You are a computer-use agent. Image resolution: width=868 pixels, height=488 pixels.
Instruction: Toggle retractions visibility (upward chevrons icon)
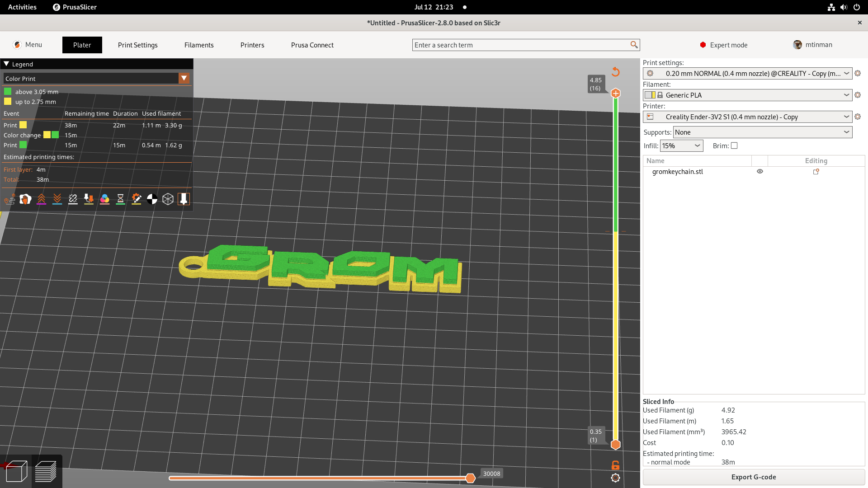coord(41,199)
